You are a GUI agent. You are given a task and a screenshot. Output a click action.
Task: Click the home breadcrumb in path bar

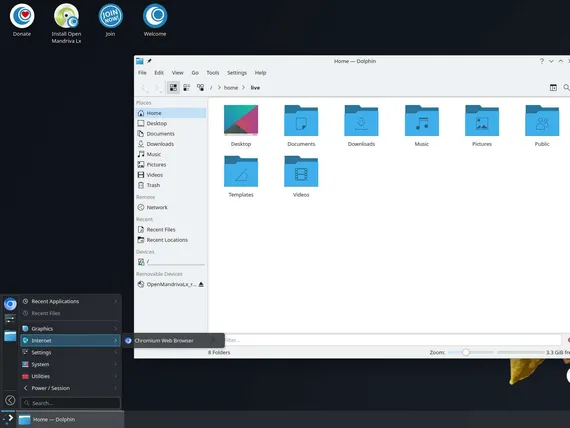click(x=231, y=88)
